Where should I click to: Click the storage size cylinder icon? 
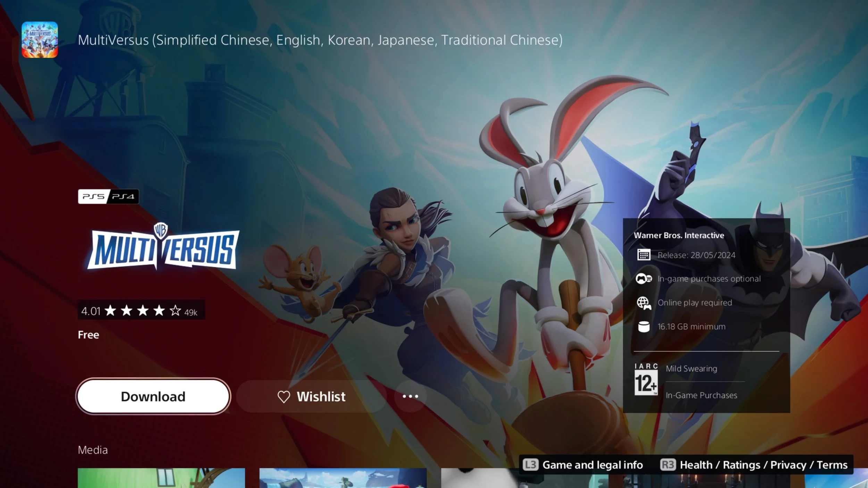[x=643, y=327]
